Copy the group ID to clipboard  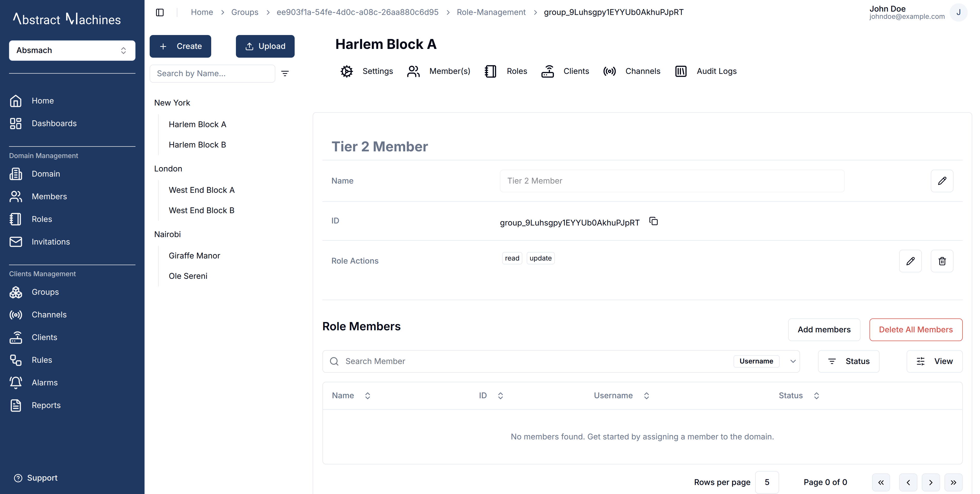coord(654,221)
